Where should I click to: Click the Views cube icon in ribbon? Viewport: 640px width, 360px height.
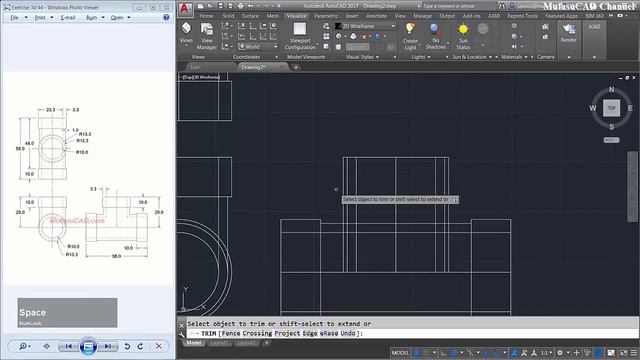186,29
